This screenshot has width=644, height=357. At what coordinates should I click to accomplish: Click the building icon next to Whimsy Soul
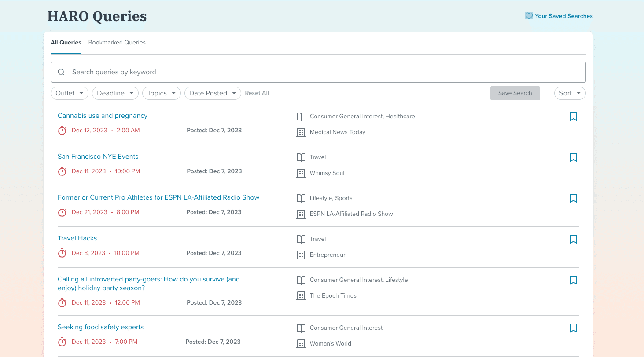(301, 173)
